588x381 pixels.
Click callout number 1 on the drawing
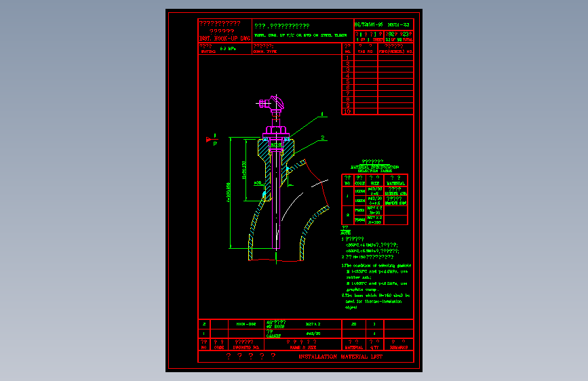pos(322,114)
